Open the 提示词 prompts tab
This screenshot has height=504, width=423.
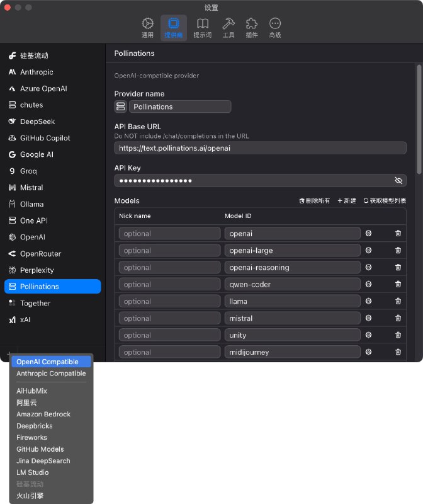point(202,28)
